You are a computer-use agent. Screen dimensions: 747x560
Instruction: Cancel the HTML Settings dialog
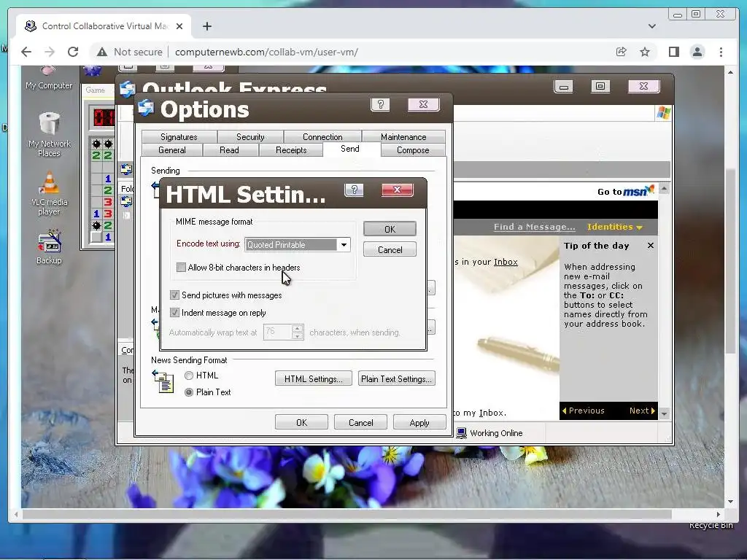(x=390, y=249)
